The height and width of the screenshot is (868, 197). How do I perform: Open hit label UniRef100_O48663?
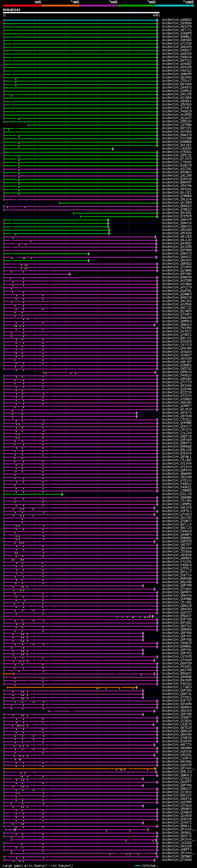[176, 20]
